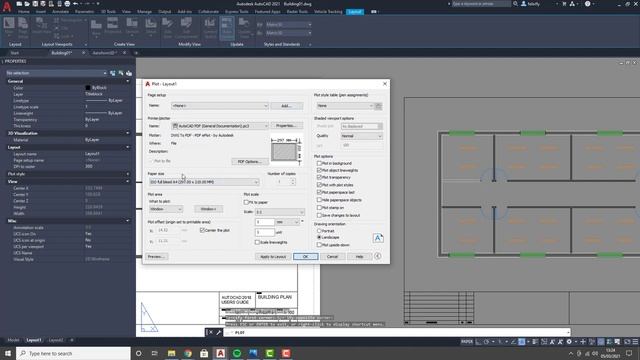Open the What to plot dropdown
Image resolution: width=640 pixels, height=360 pixels.
coord(166,209)
